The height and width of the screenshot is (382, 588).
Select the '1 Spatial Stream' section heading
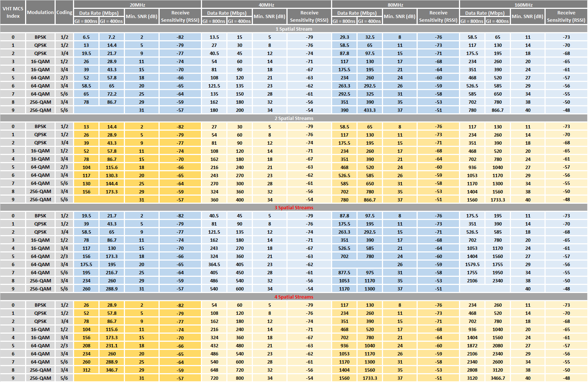point(294,29)
